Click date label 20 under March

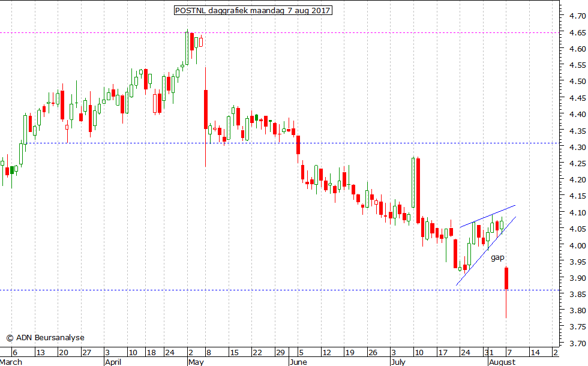point(64,353)
